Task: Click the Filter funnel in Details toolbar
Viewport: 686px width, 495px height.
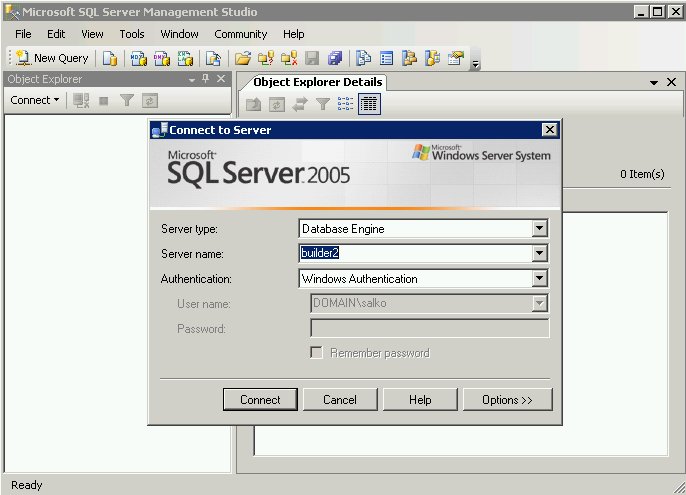Action: tap(323, 104)
